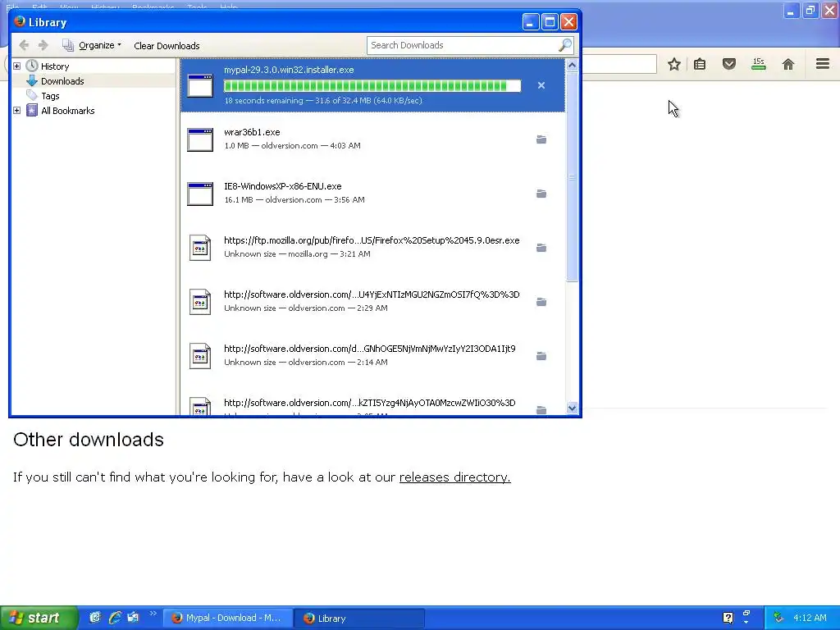Switch to Library taskbar button
This screenshot has height=630, width=840.
tap(360, 619)
